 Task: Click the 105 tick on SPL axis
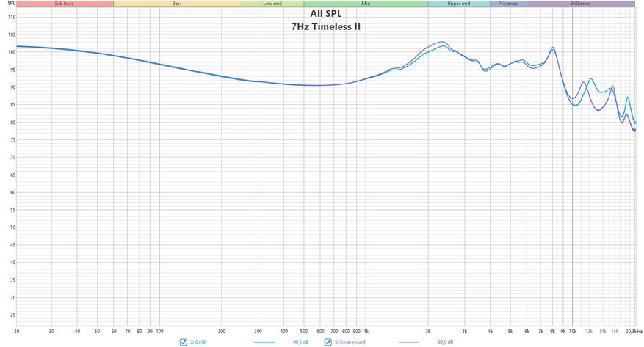12,35
